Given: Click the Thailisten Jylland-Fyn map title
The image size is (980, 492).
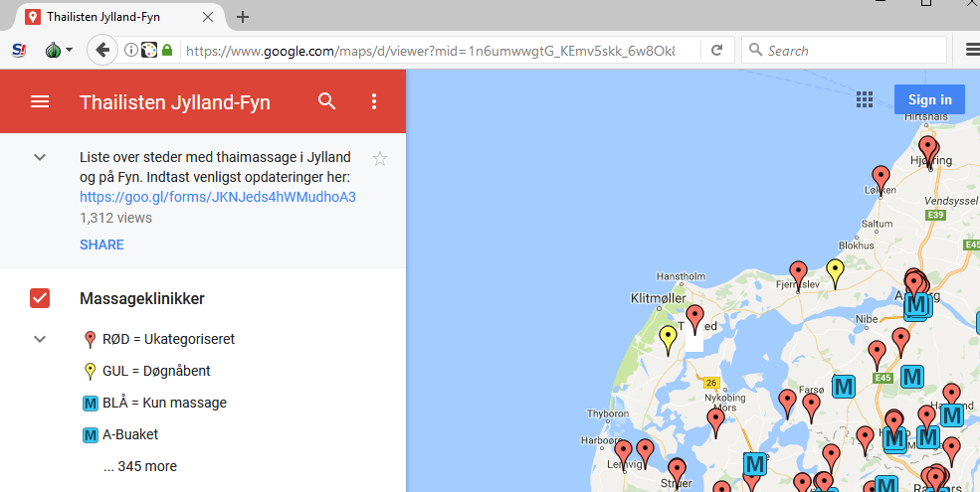Looking at the screenshot, I should tap(175, 102).
